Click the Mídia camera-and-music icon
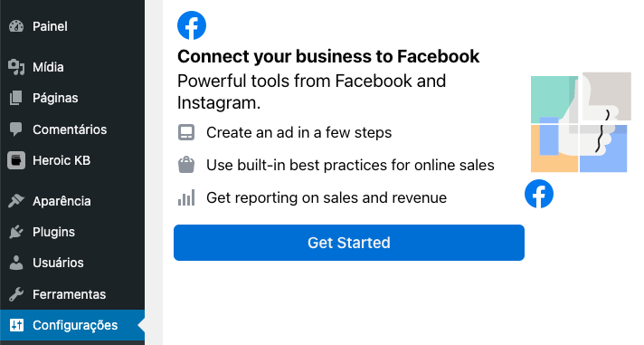This screenshot has height=345, width=644. point(16,67)
